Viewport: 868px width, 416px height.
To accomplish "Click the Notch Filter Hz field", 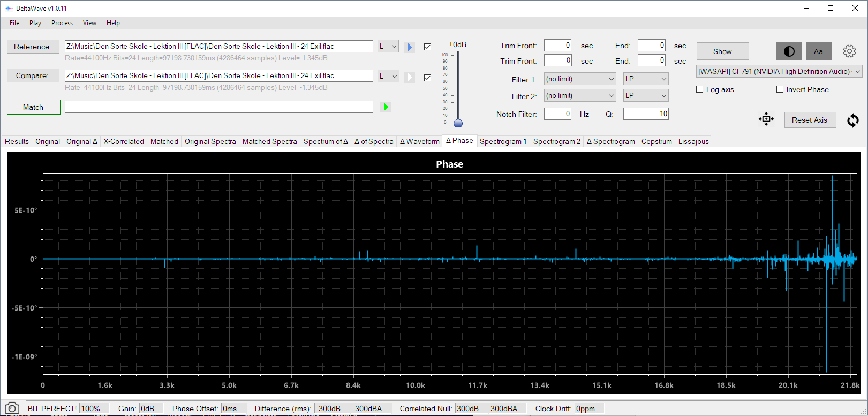I will 557,114.
